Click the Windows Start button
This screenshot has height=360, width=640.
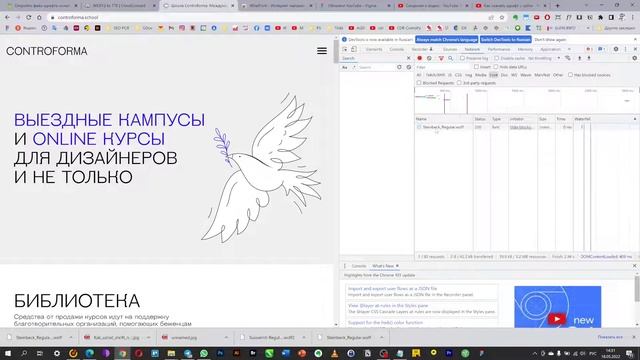8,353
